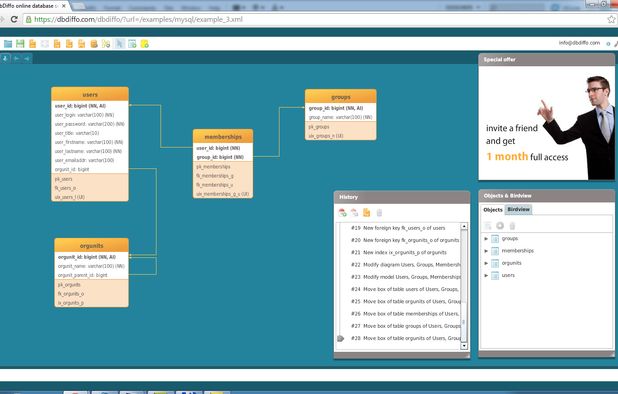Expand the users tree node
The height and width of the screenshot is (394, 618).
(x=486, y=275)
